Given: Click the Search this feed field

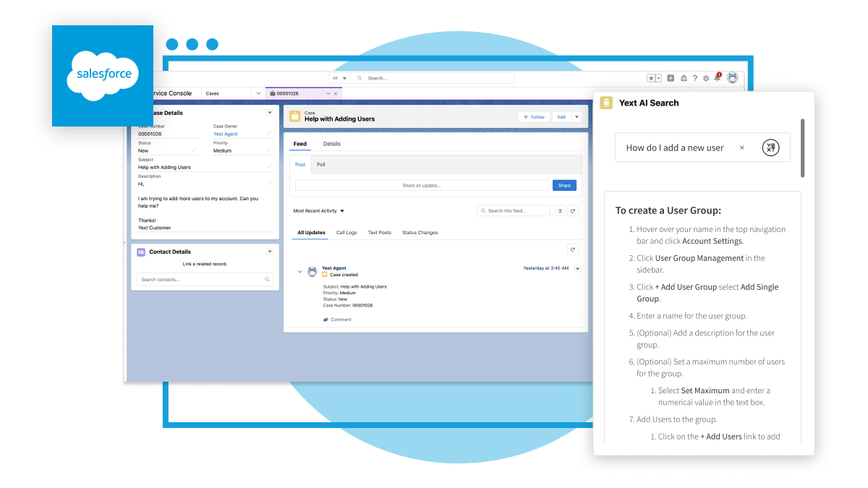Looking at the screenshot, I should (514, 211).
